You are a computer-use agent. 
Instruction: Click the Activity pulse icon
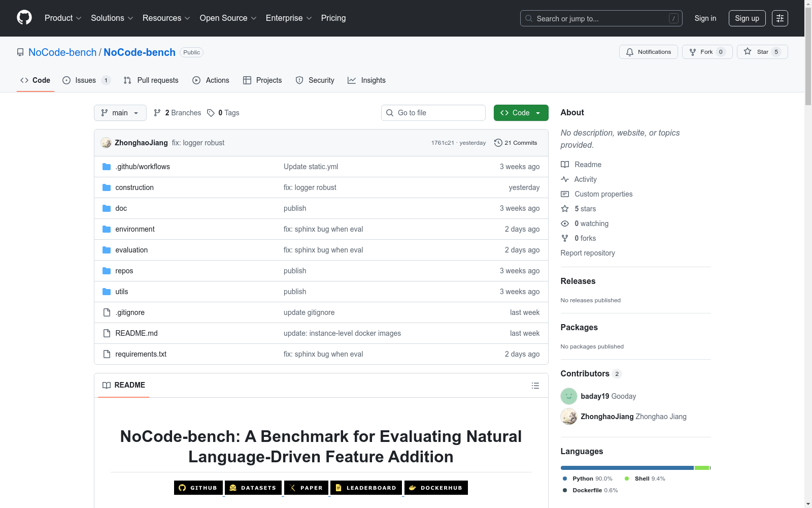pos(565,179)
